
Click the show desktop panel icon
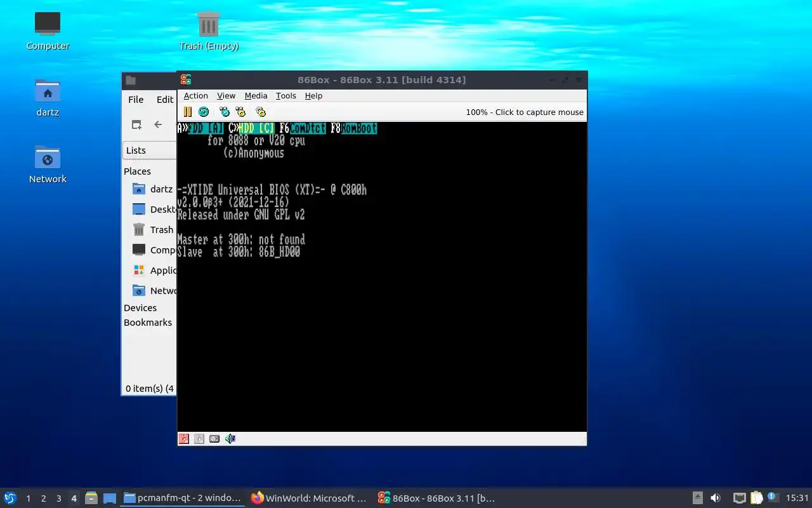pos(110,498)
